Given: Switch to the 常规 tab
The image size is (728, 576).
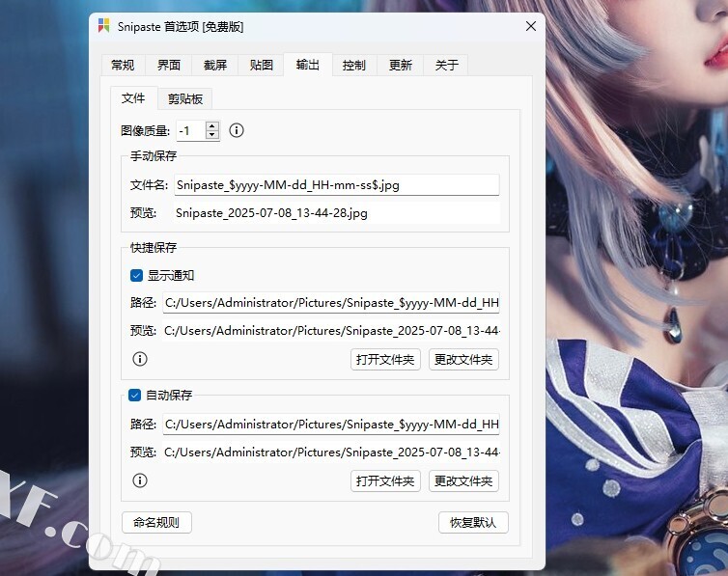Looking at the screenshot, I should click(123, 65).
